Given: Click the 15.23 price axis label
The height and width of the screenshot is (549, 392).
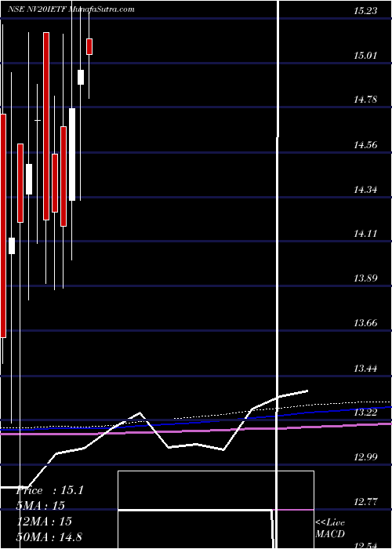Looking at the screenshot, I should point(365,11).
